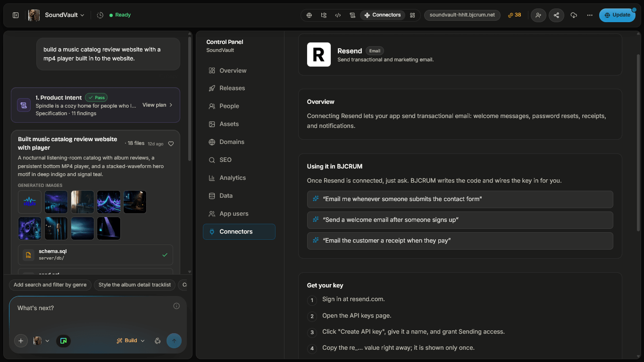Open the specification scroll icon in toolbar
644x362 pixels.
point(352,15)
